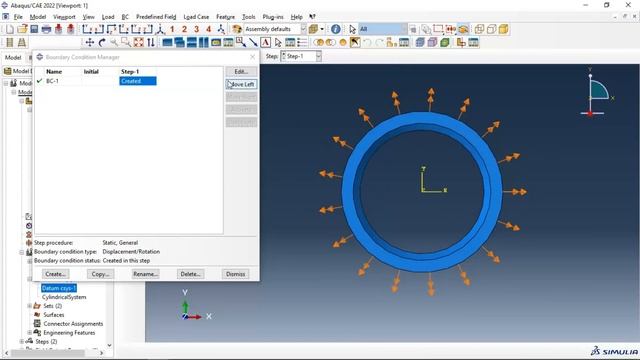Click the Create... button

[56, 274]
